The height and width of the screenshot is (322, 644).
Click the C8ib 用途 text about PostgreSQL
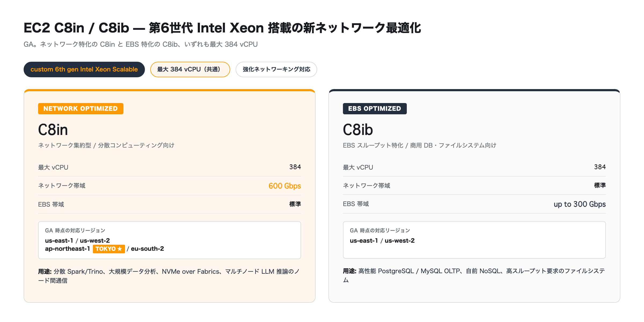[x=474, y=275]
